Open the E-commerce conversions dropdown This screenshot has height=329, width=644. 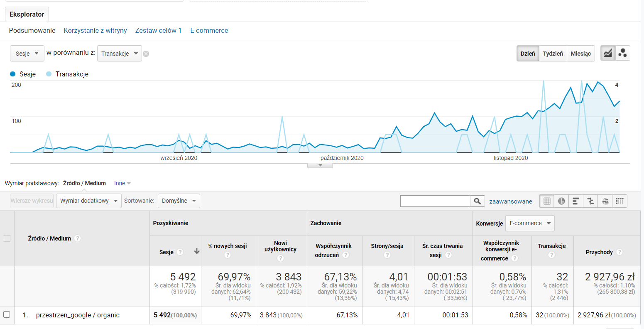(529, 223)
